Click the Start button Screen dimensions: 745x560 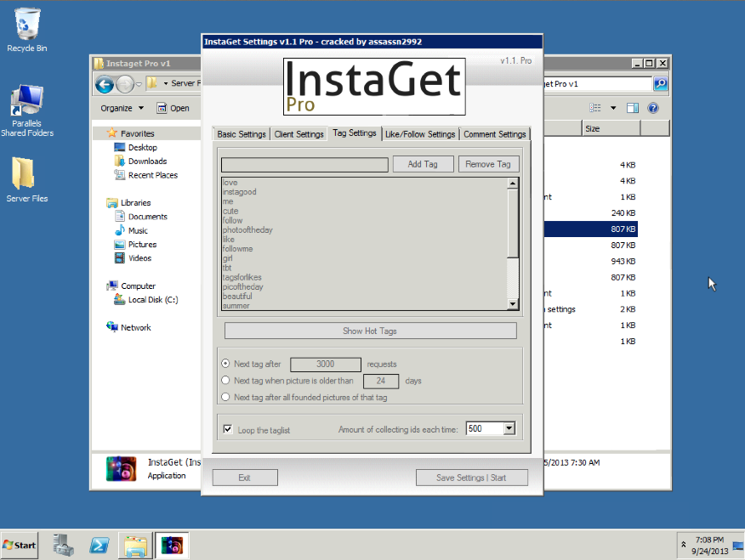(20, 546)
